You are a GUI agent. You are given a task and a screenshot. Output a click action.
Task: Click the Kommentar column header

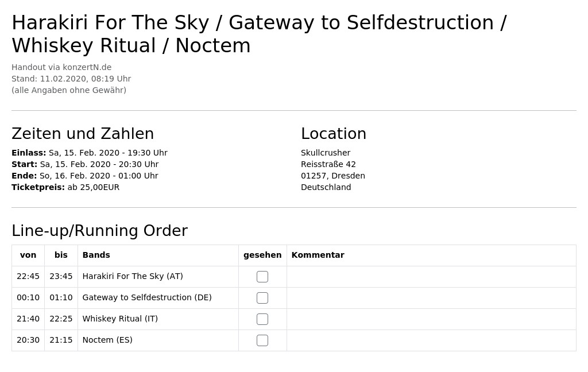click(x=318, y=255)
